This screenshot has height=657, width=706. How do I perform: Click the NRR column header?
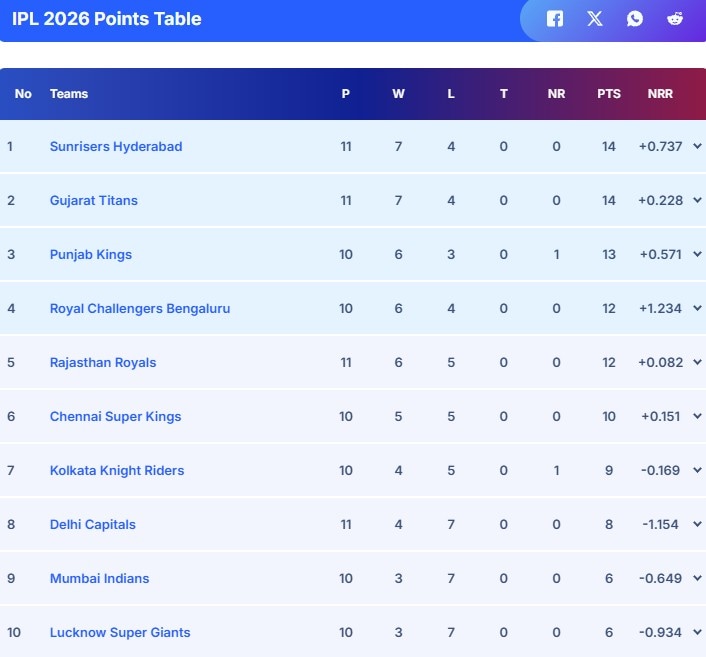coord(660,94)
